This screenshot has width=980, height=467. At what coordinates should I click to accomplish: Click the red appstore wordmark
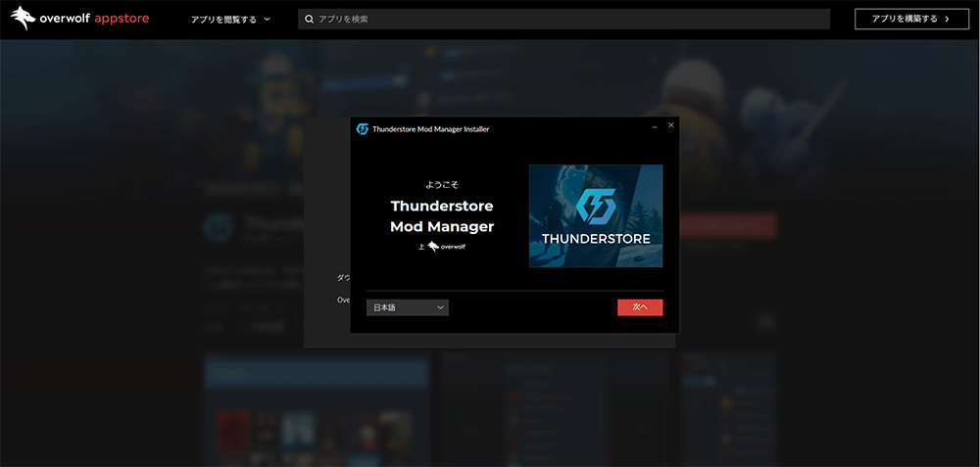click(122, 19)
